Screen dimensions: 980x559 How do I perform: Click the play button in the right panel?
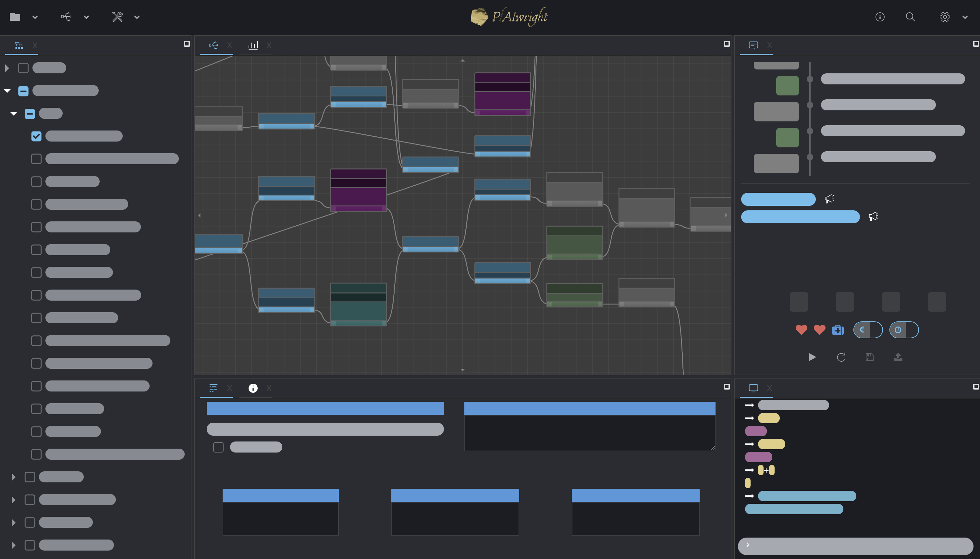(812, 357)
